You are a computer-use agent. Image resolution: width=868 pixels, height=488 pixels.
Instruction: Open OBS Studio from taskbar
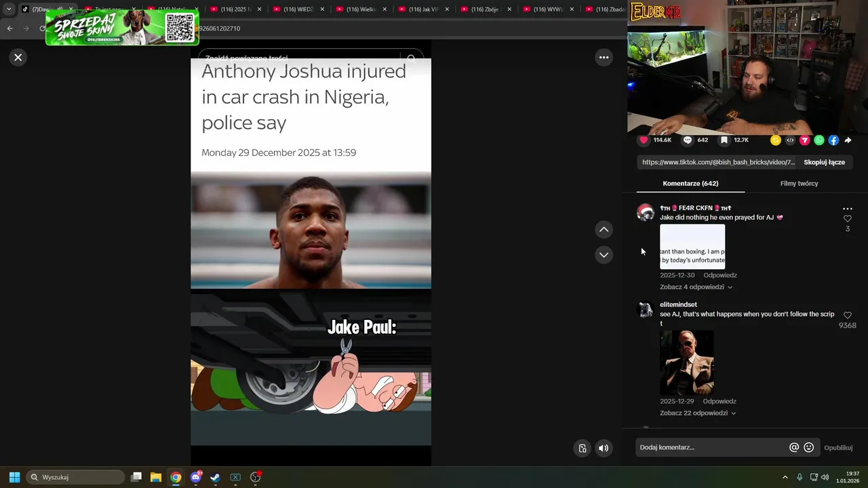tap(256, 477)
